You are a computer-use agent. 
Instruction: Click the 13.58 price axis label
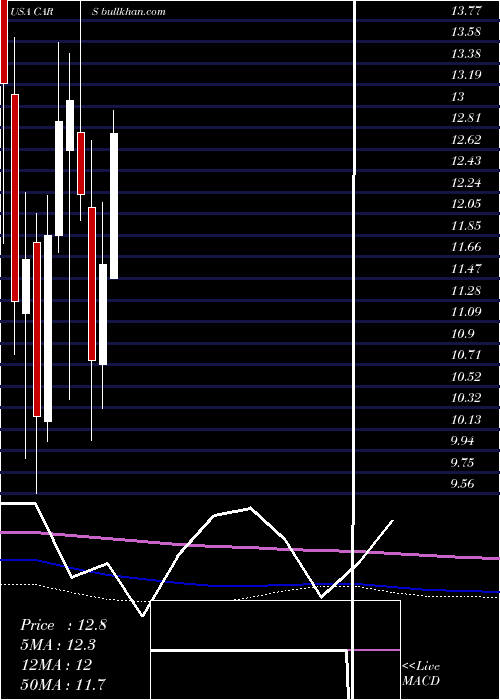[x=467, y=32]
